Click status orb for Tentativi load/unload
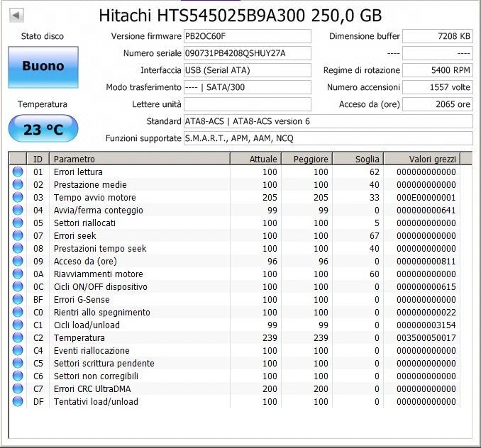The image size is (481, 448). (18, 401)
